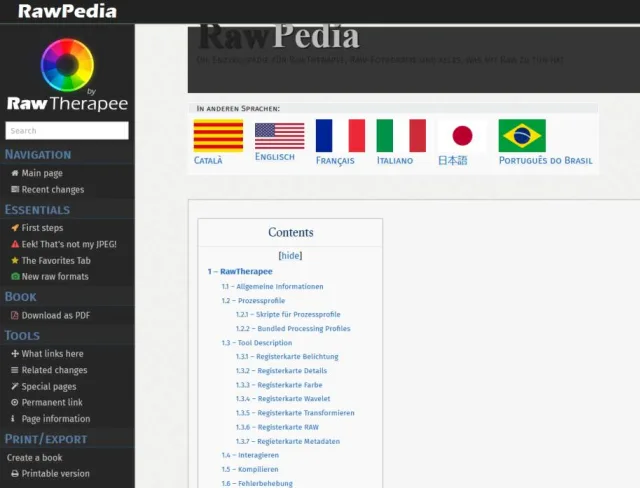Open What links here
Image resolution: width=640 pixels, height=488 pixels.
(x=52, y=354)
